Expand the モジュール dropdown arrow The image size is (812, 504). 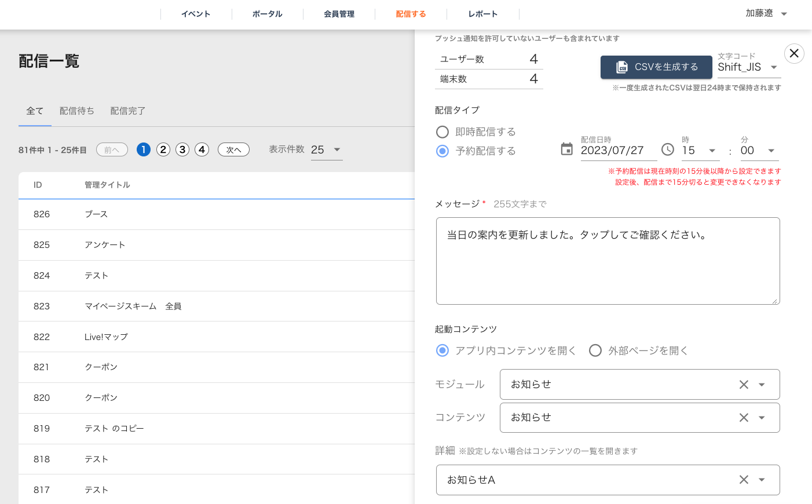point(762,385)
